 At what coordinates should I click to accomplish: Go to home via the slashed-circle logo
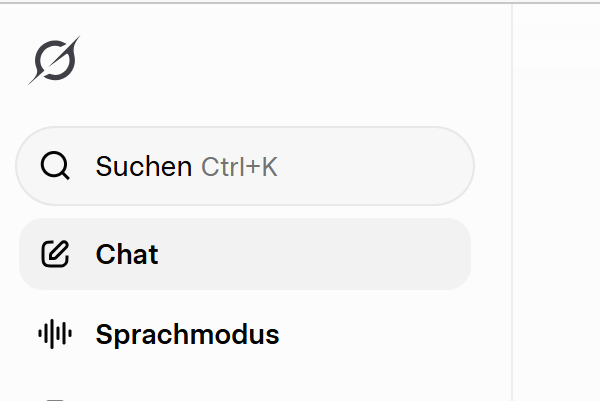pyautogui.click(x=54, y=61)
